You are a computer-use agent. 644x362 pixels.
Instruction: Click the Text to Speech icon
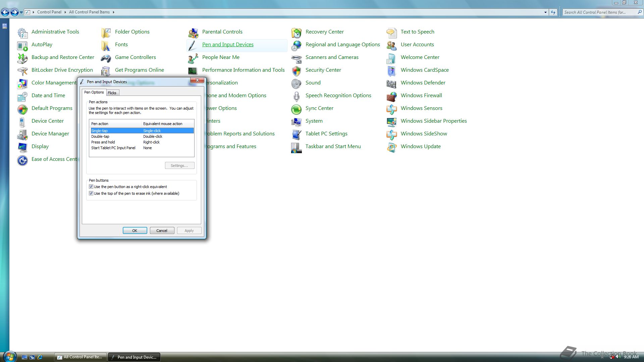[392, 33]
